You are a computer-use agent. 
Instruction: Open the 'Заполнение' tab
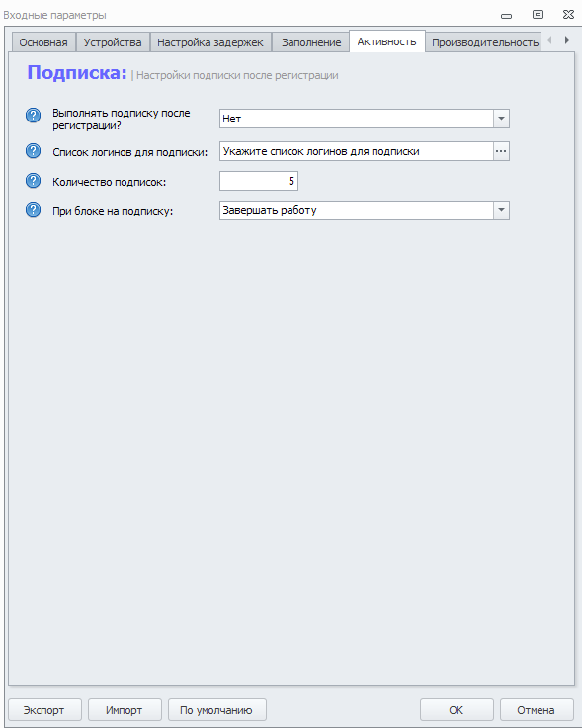coord(311,42)
